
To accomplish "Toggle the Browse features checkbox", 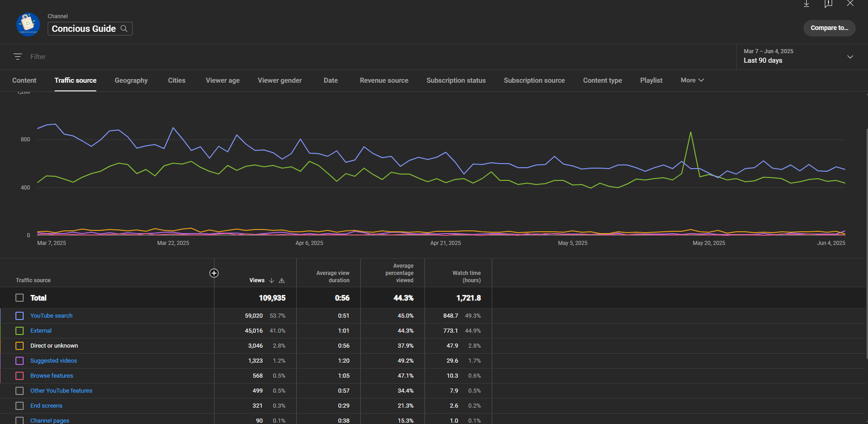I will 20,376.
